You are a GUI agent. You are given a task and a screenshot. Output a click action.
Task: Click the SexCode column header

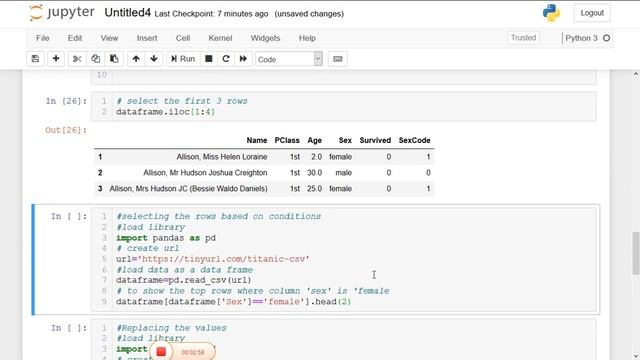click(x=414, y=140)
